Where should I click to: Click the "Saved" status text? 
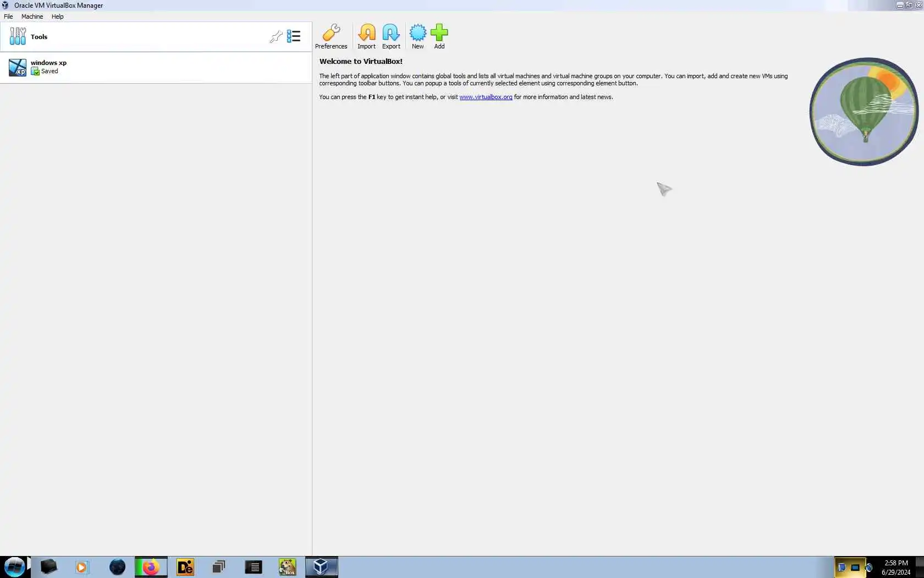[x=50, y=71]
